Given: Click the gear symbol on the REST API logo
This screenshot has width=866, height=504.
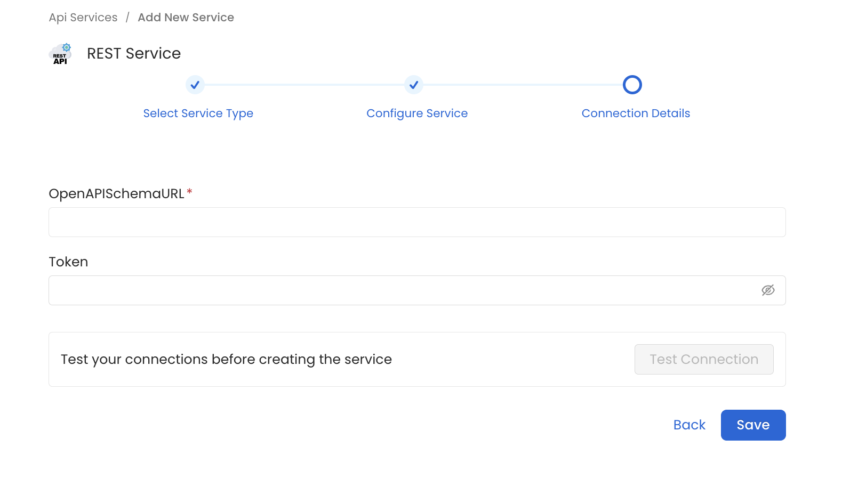Looking at the screenshot, I should point(66,46).
